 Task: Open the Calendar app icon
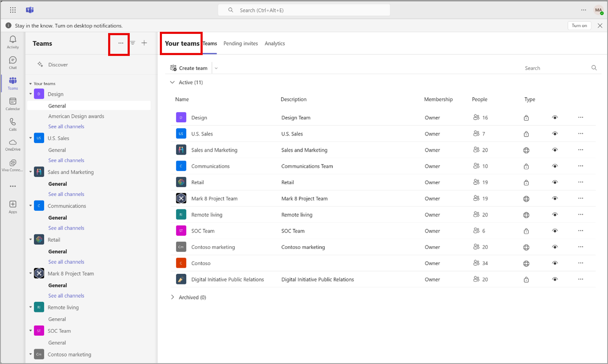coord(13,101)
